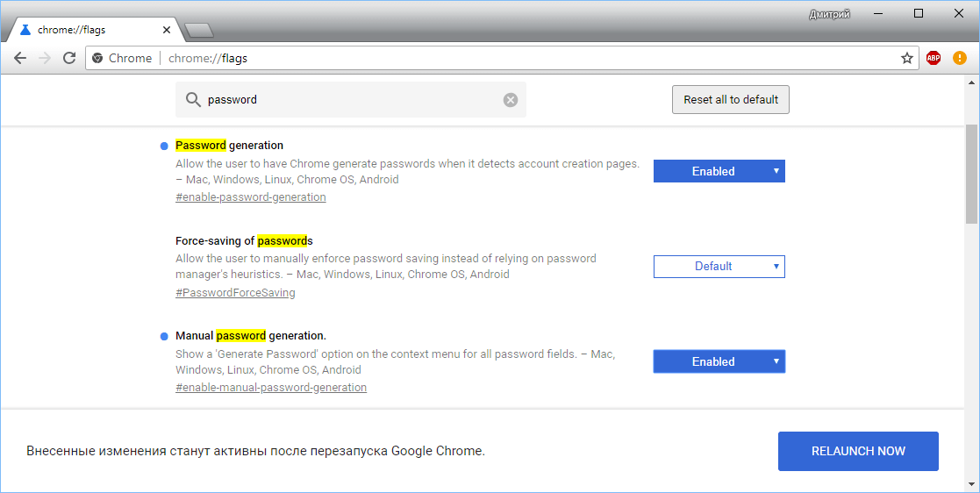Click the reload page icon
The image size is (980, 493).
click(69, 58)
